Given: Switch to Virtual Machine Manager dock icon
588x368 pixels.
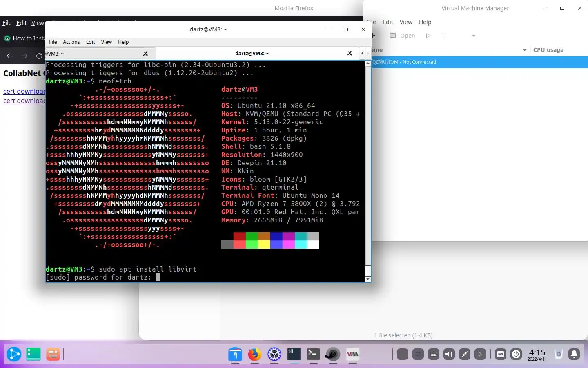Looking at the screenshot, I should coord(353,354).
